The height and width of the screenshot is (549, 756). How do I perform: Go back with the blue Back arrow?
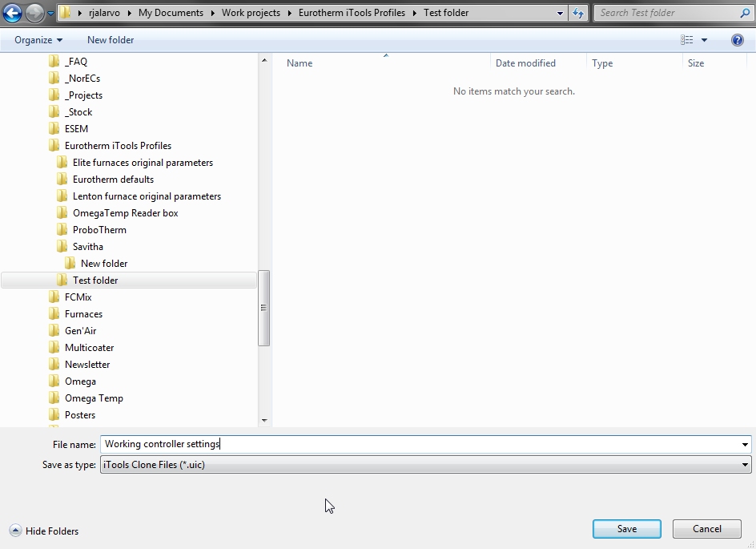tap(13, 13)
